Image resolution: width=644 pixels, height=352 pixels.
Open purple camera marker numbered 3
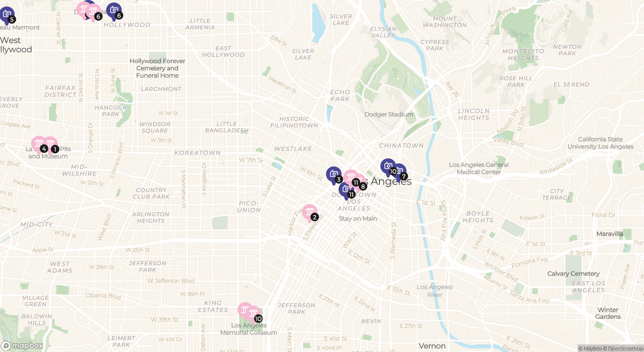tap(334, 175)
